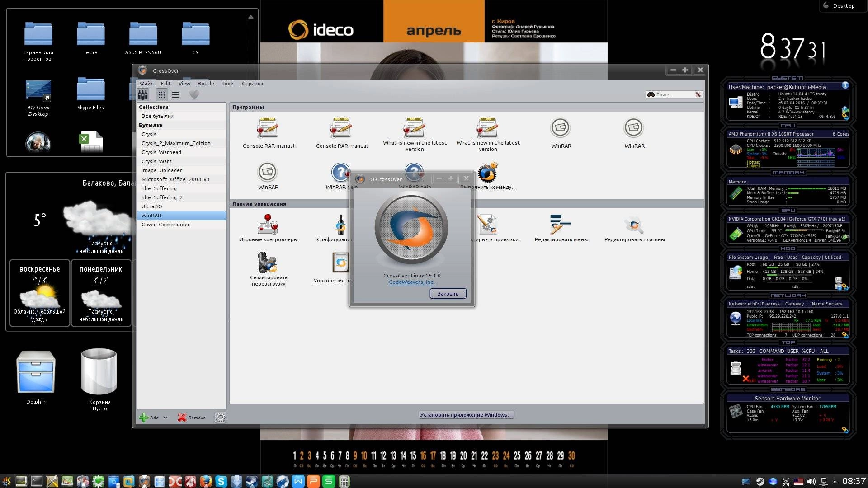Click the first 'What is new in the latest version' icon
The width and height of the screenshot is (868, 488).
point(415,134)
